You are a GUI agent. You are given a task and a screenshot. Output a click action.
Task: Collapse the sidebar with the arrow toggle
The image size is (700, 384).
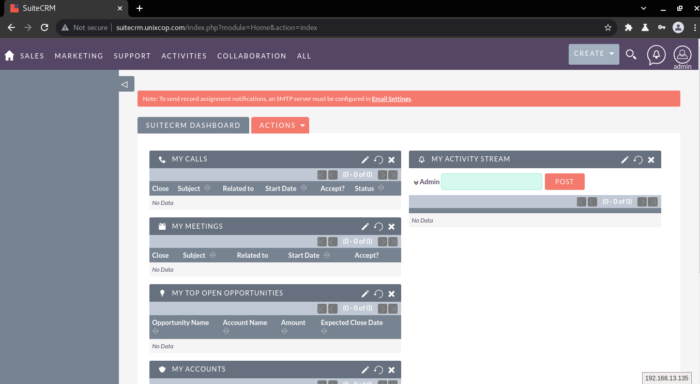pyautogui.click(x=125, y=84)
